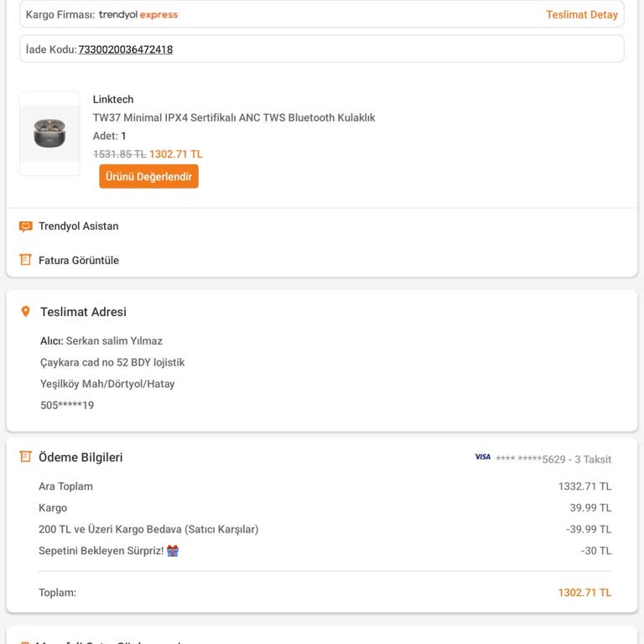Click the card ending 5629 installment text
The height and width of the screenshot is (644, 644).
tap(553, 460)
